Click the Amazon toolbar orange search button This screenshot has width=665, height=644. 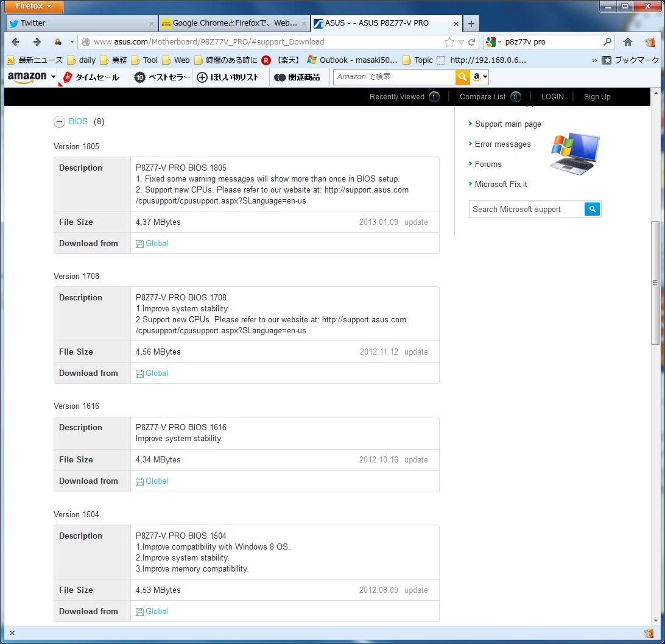pos(463,77)
